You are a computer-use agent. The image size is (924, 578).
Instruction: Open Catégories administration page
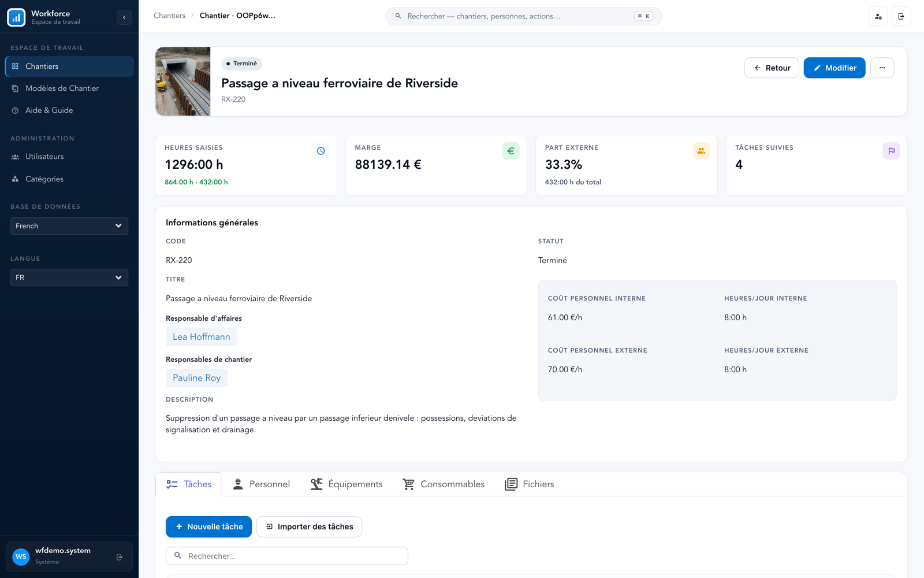click(x=69, y=179)
